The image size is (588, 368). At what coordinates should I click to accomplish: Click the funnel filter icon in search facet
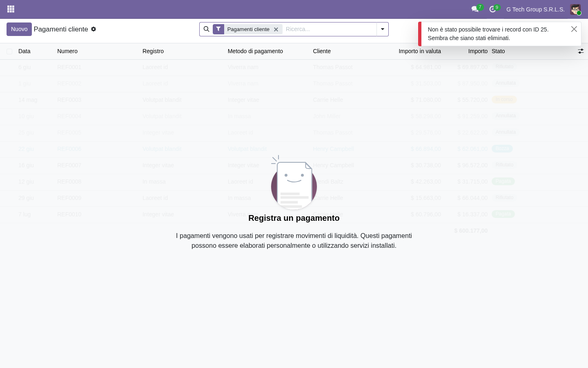point(218,29)
